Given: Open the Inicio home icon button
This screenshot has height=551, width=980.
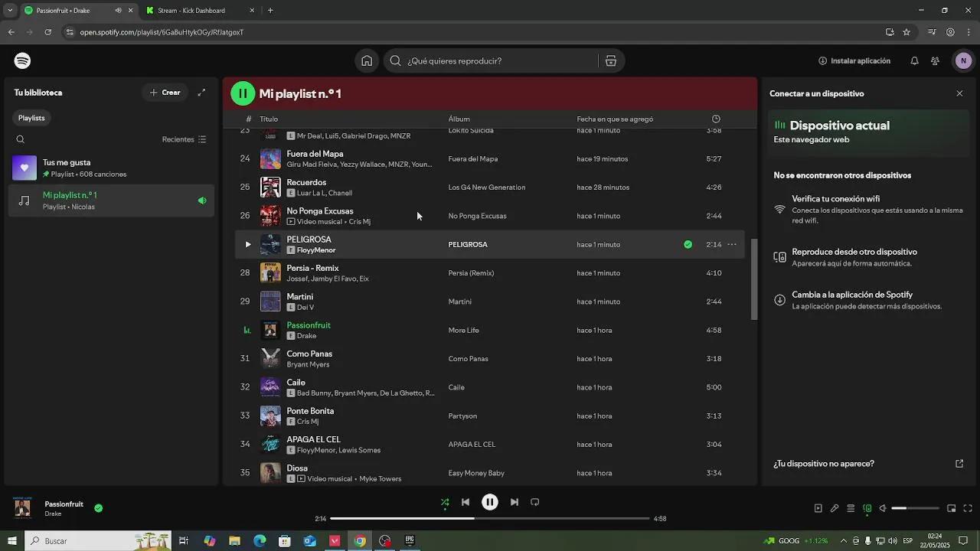Looking at the screenshot, I should click(367, 61).
